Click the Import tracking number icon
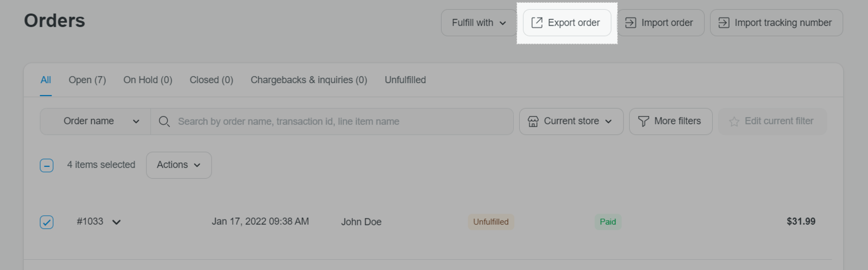The image size is (868, 270). point(724,23)
